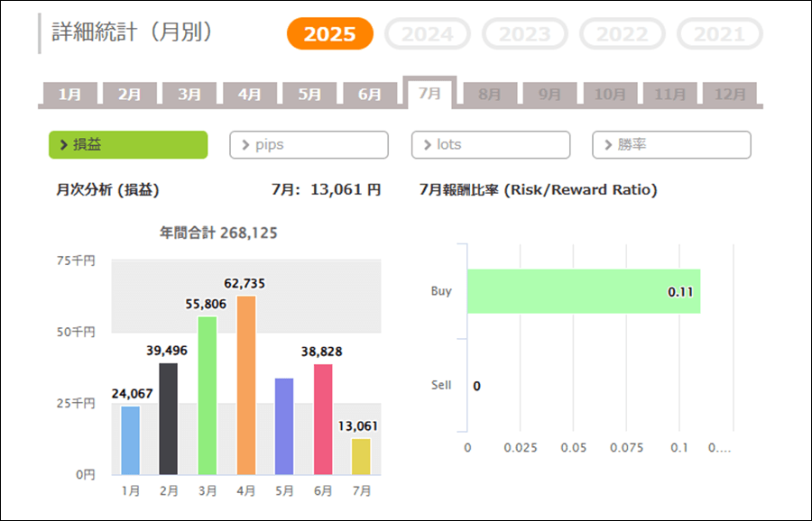Open the 4月 month tab
This screenshot has width=812, height=521.
(x=250, y=94)
